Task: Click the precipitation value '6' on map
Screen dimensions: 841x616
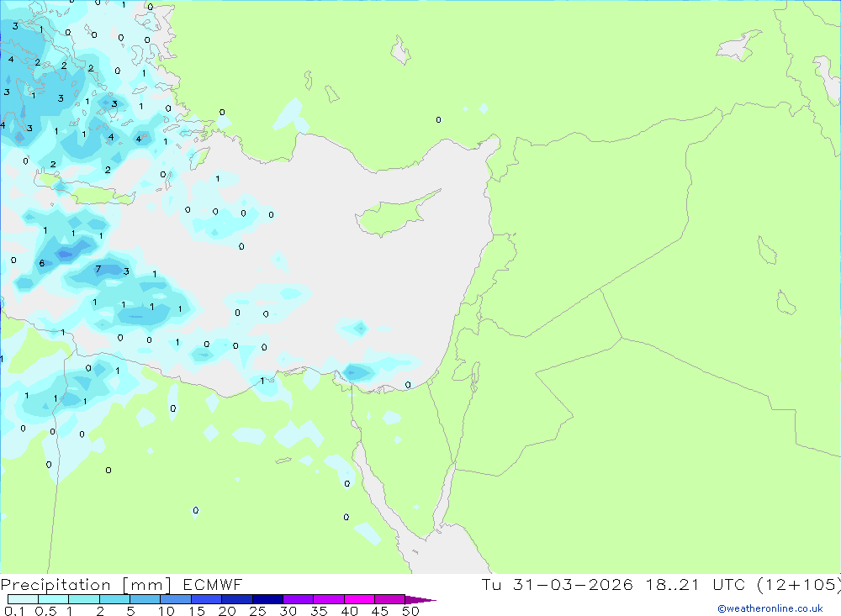Action: (x=42, y=263)
